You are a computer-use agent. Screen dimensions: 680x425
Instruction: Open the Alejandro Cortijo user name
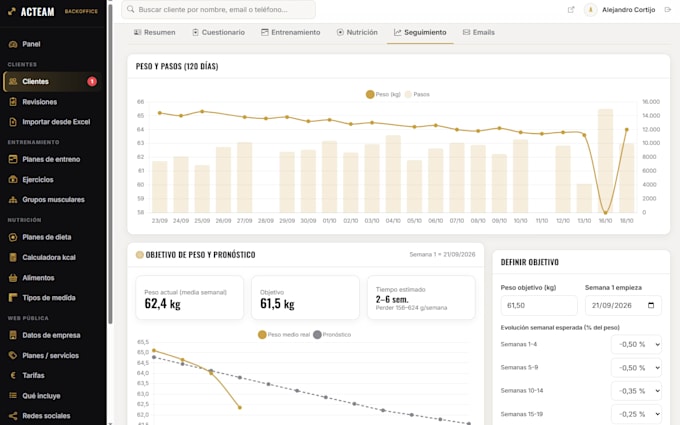pyautogui.click(x=628, y=10)
